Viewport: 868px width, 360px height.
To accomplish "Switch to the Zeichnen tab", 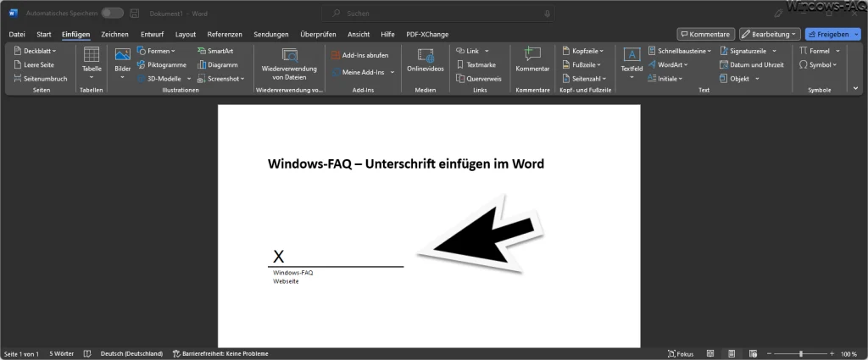I will (x=114, y=34).
